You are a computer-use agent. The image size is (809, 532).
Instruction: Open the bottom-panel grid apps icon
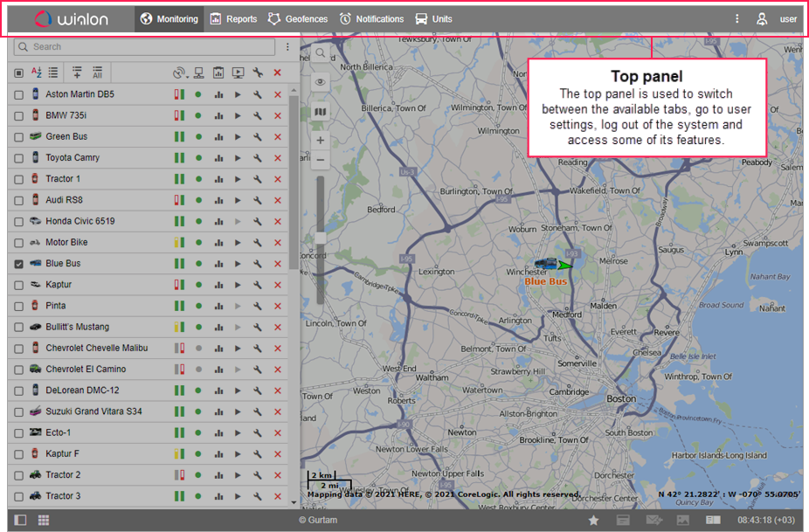(x=44, y=520)
